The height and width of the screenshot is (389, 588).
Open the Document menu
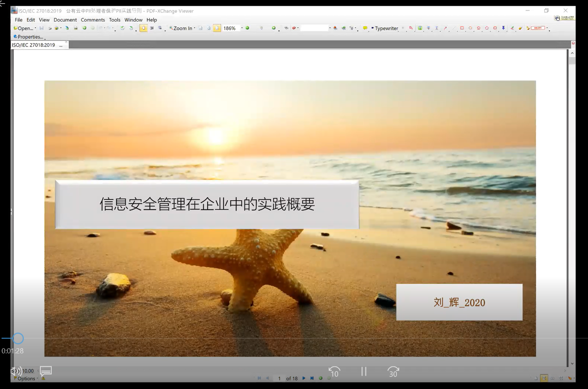click(x=65, y=20)
